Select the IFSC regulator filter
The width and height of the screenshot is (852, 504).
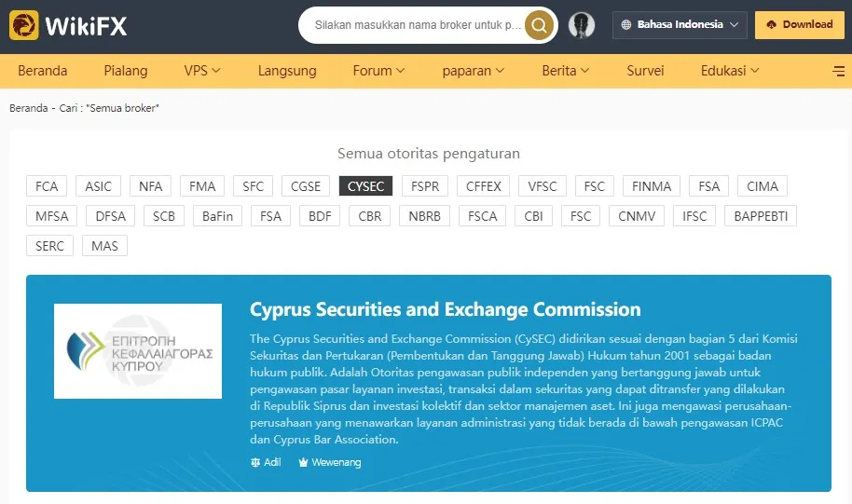coord(694,216)
